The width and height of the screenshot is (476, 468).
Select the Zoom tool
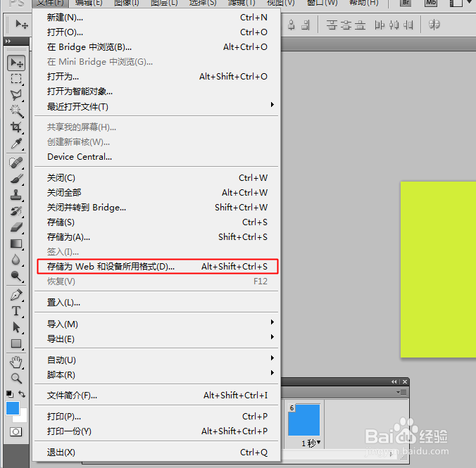(x=16, y=378)
